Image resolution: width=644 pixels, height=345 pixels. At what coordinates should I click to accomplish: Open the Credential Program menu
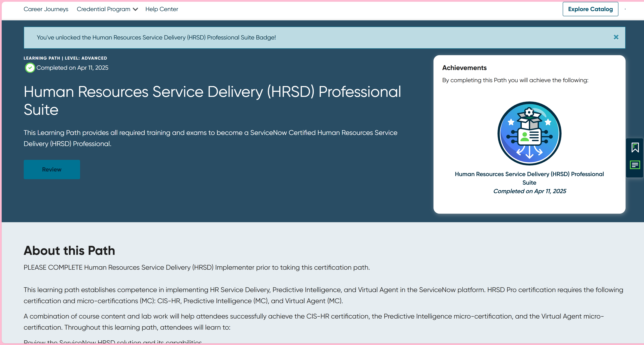tap(103, 9)
